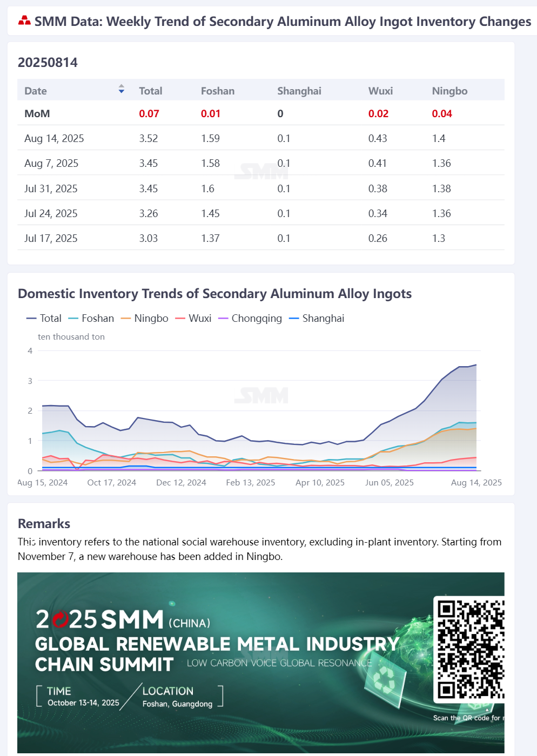Click the Ningbo column header

click(x=449, y=91)
